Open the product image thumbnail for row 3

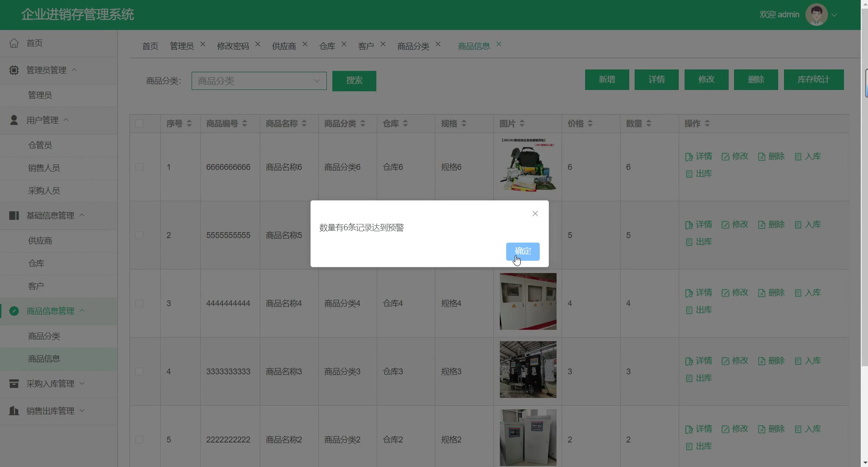(x=528, y=302)
